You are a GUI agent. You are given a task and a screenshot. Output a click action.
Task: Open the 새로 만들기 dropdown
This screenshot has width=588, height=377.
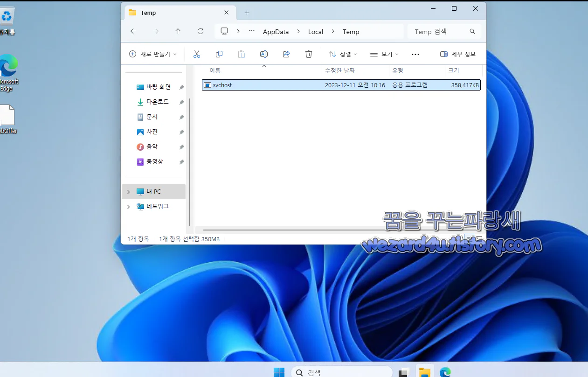(153, 54)
